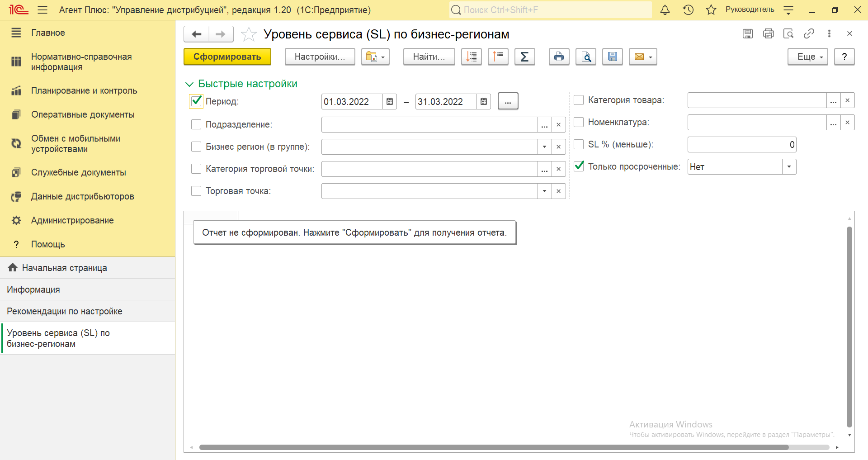Open Настройки... button
Image resolution: width=868 pixels, height=460 pixels.
click(320, 57)
